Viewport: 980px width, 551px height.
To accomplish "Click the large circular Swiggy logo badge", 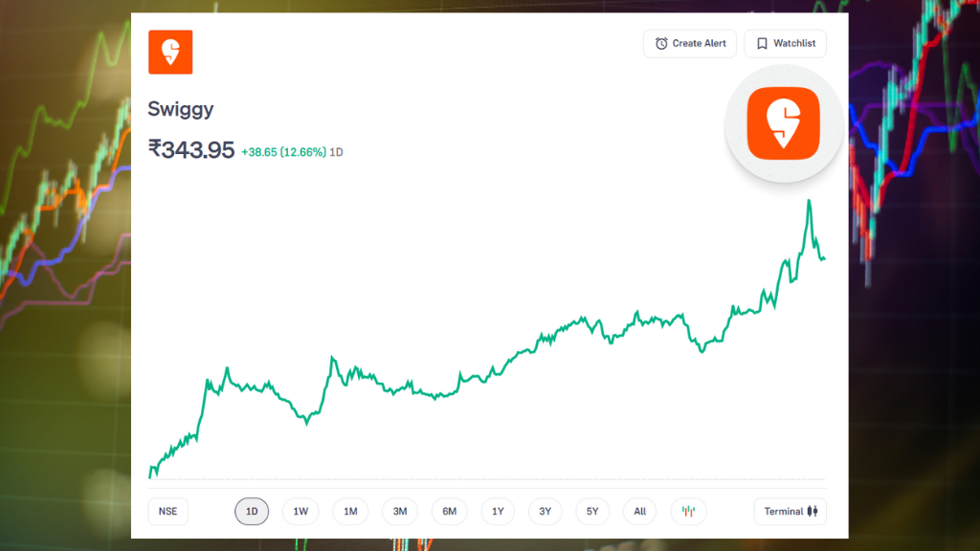I will [784, 123].
